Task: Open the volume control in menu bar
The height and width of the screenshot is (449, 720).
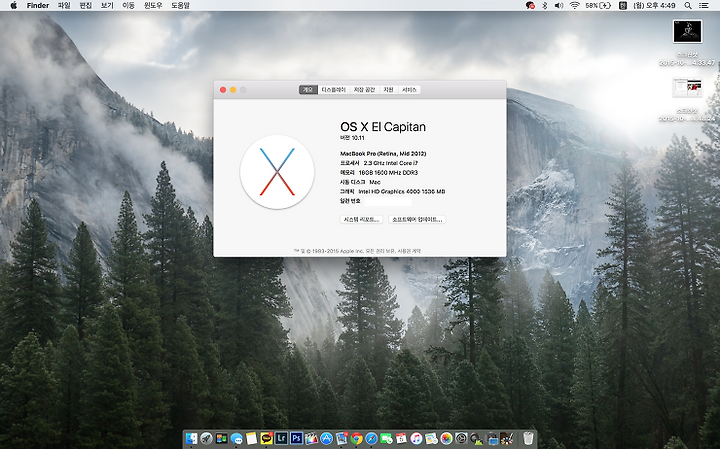Action: click(x=559, y=6)
